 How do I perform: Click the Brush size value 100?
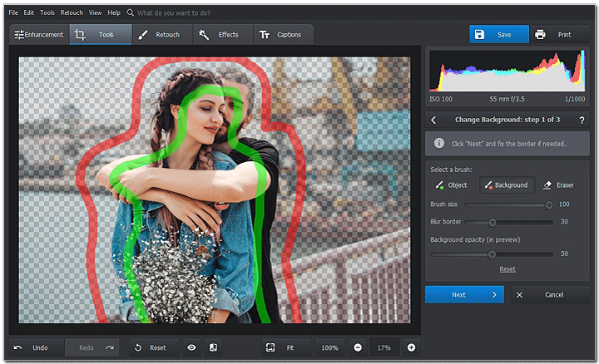point(564,204)
